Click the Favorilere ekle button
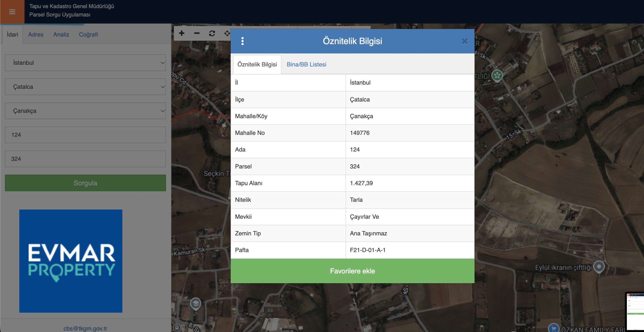Viewport: 644px width, 332px height. pyautogui.click(x=352, y=271)
